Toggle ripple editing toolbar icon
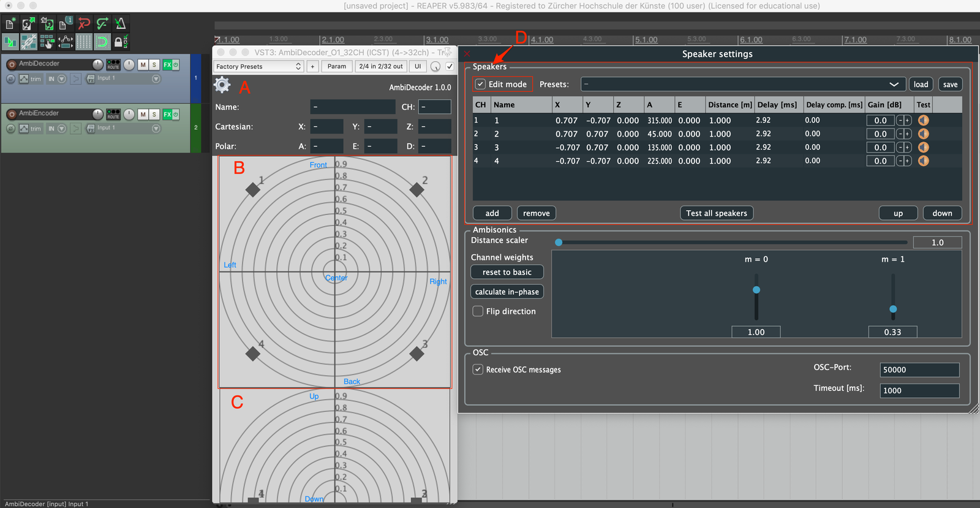 47,42
